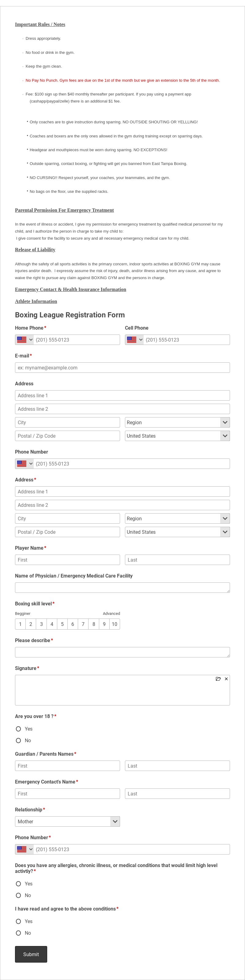Image resolution: width=245 pixels, height=980 pixels.
Task: Select boxing skill level 5
Action: coord(62,624)
